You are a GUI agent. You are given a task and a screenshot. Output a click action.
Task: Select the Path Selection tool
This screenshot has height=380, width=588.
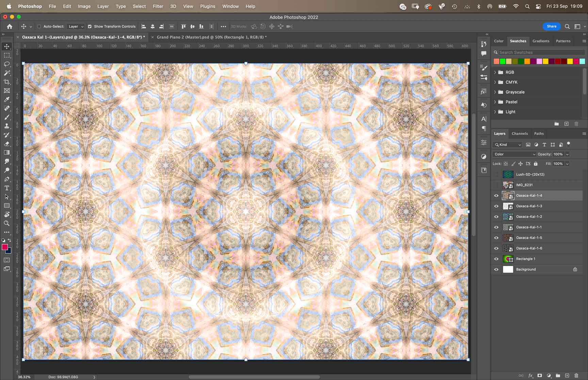click(7, 197)
